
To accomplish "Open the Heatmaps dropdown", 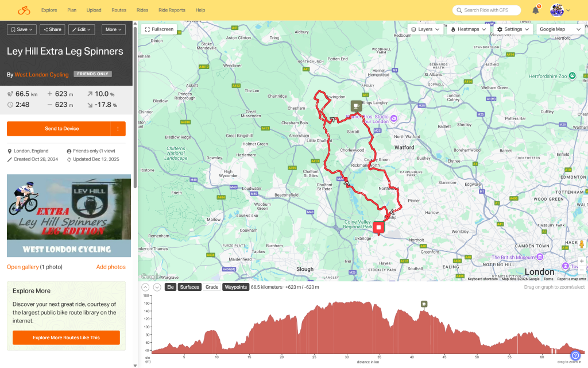I will 469,29.
